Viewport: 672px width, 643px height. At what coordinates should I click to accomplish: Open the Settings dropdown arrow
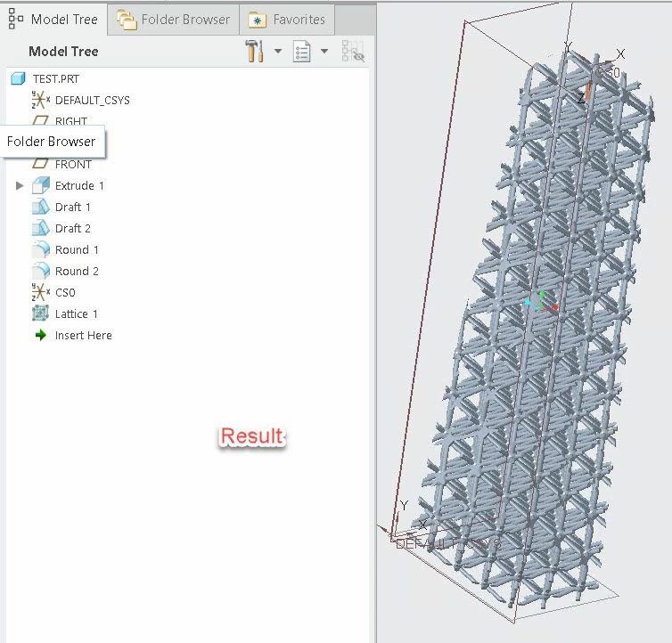(x=278, y=52)
